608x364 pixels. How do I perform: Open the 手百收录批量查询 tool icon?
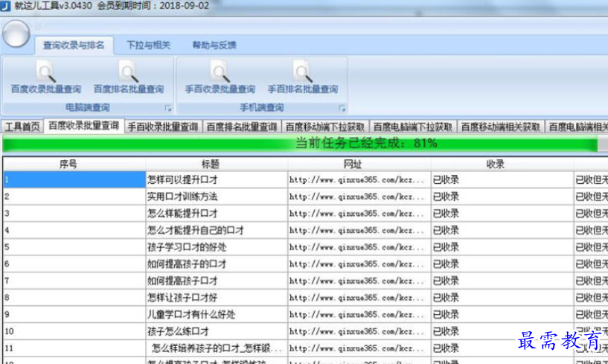220,73
